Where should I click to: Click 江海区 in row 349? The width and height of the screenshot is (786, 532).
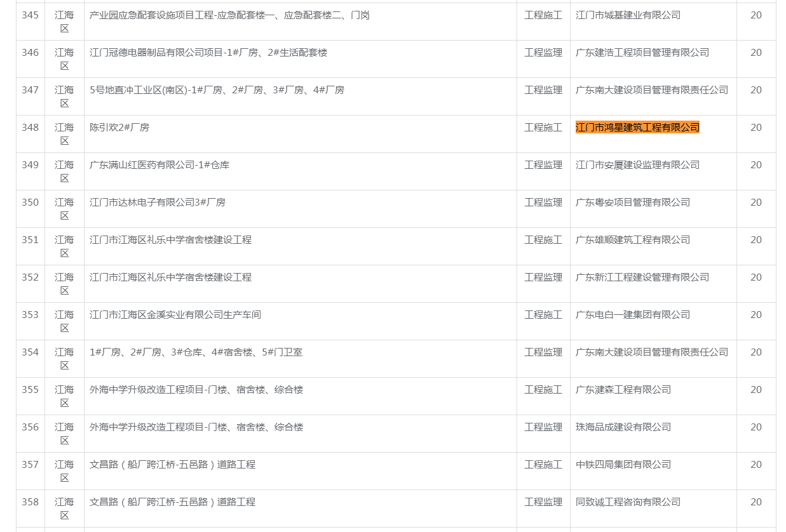pos(64,171)
